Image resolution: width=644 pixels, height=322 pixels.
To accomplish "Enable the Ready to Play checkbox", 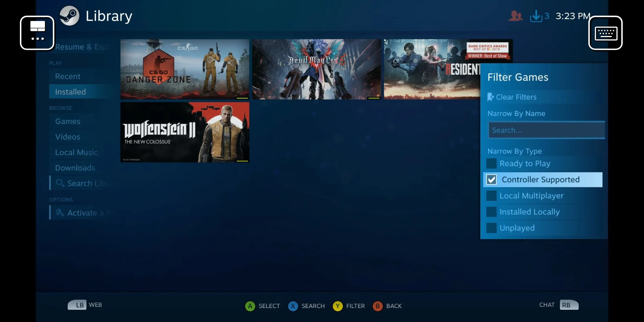I will point(491,163).
